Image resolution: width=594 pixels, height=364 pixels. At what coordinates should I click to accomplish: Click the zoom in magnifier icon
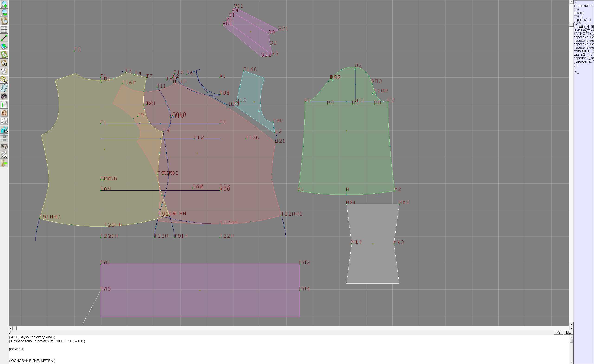point(4,4)
